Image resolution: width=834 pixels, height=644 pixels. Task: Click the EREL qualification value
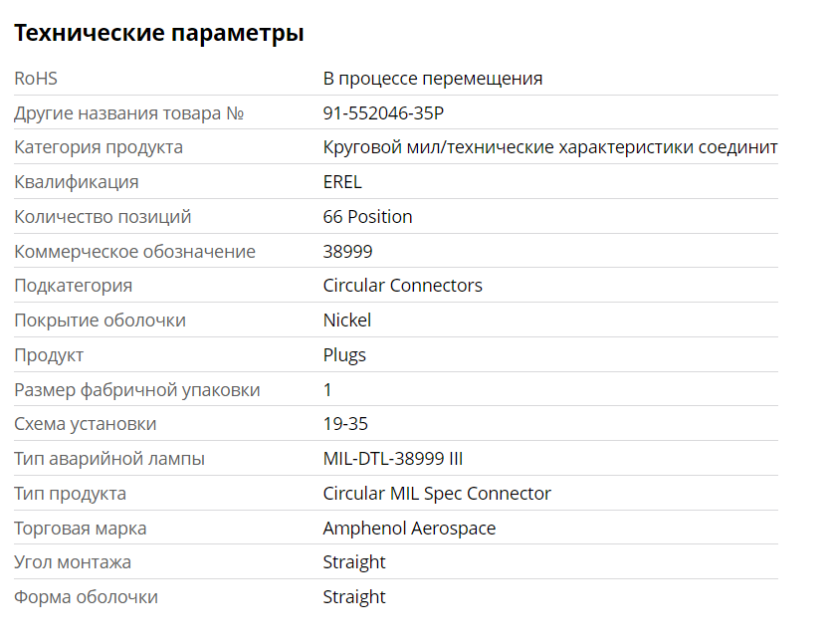pyautogui.click(x=342, y=182)
